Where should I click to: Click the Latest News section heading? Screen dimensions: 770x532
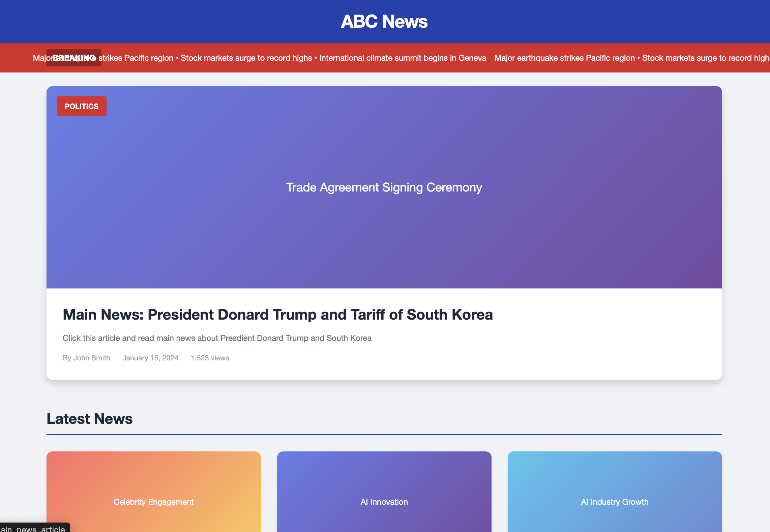pyautogui.click(x=89, y=419)
